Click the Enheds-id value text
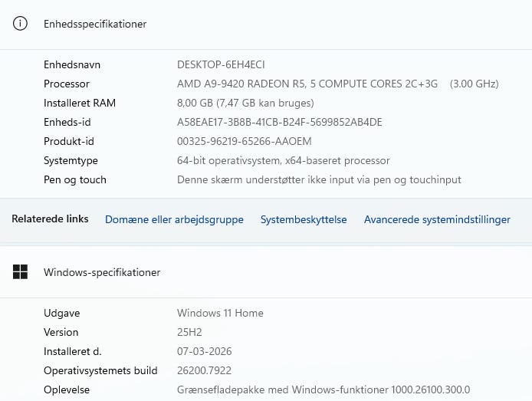This screenshot has width=532, height=401. coord(279,123)
